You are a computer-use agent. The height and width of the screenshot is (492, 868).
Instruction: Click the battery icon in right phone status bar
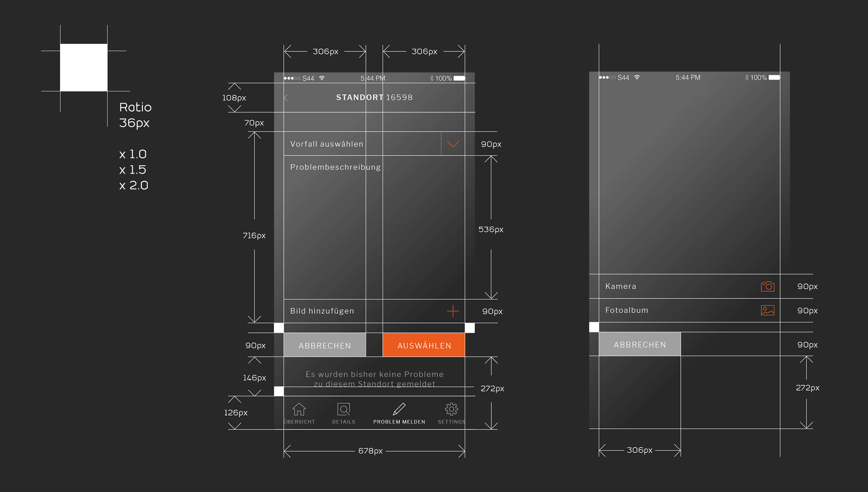(774, 77)
